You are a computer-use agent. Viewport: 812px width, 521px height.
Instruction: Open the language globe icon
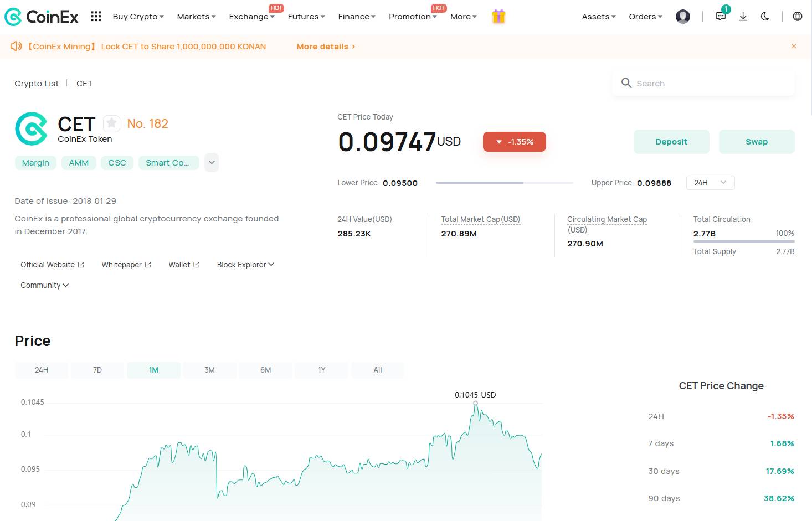(x=798, y=17)
